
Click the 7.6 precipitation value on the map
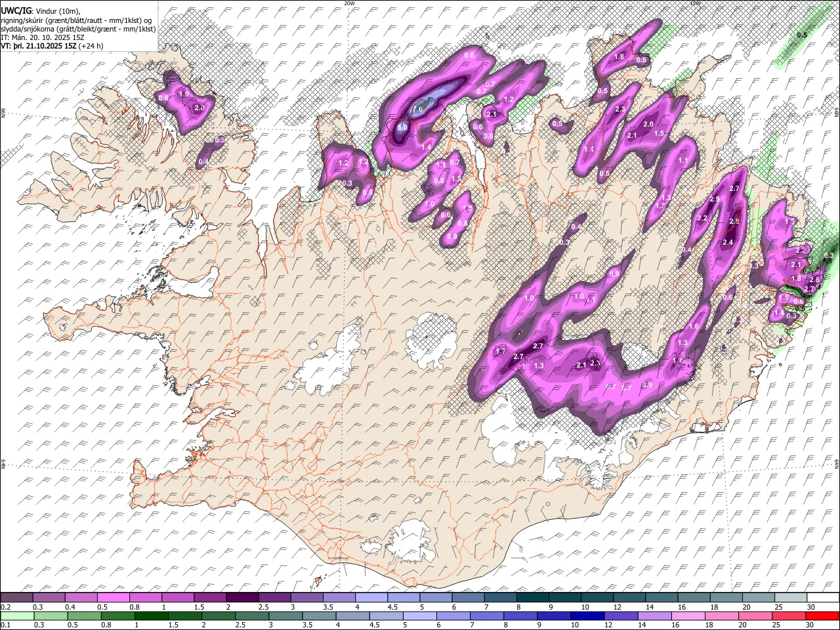pos(417,109)
